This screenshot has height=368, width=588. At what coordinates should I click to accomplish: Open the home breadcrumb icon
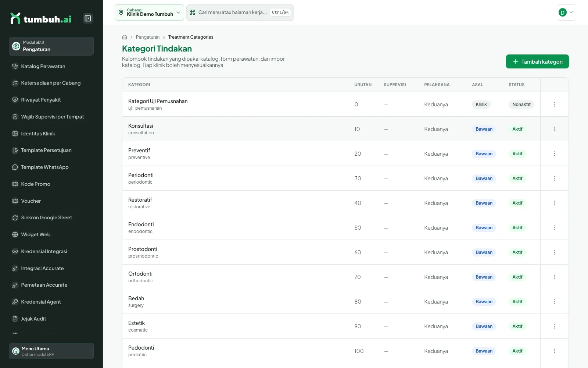point(125,37)
